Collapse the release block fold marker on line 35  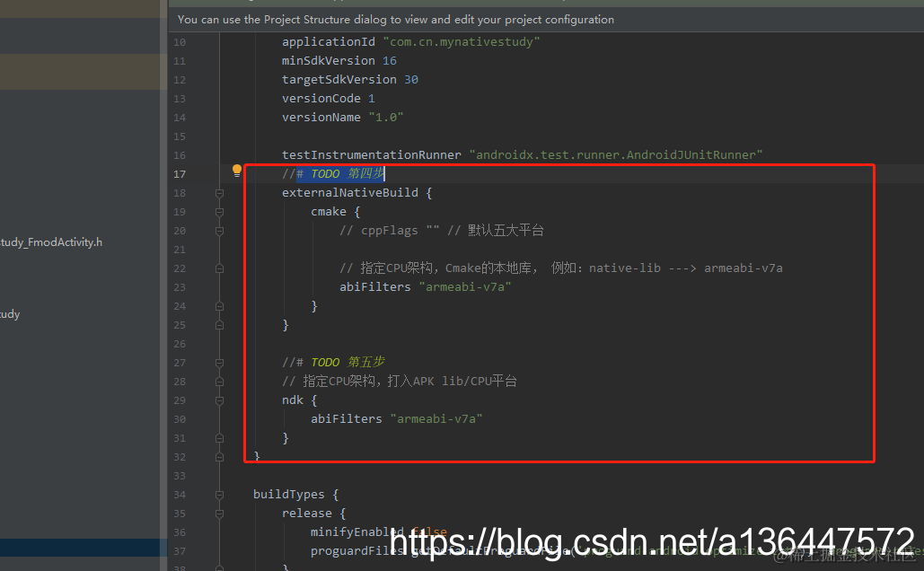point(219,514)
